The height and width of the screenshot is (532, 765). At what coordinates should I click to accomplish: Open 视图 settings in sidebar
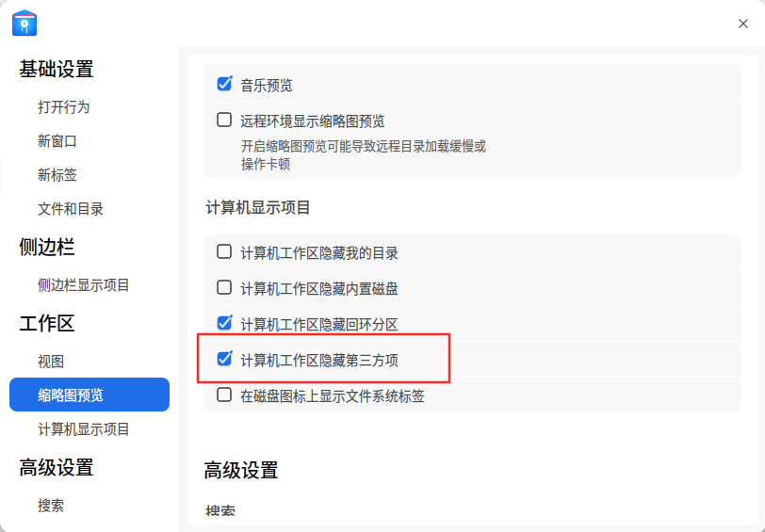pyautogui.click(x=51, y=362)
